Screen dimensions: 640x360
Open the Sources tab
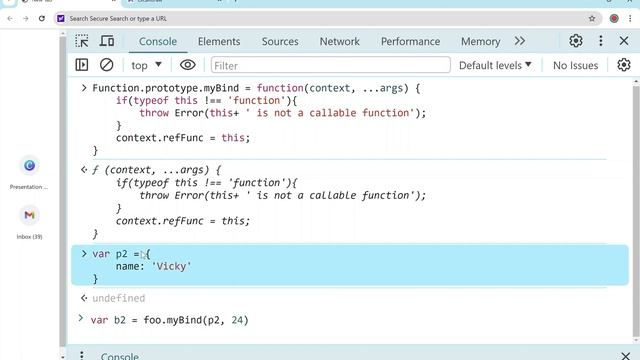tap(280, 42)
